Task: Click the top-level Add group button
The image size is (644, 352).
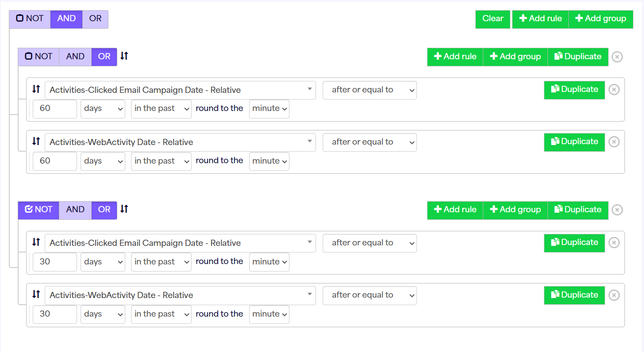Action: (601, 19)
